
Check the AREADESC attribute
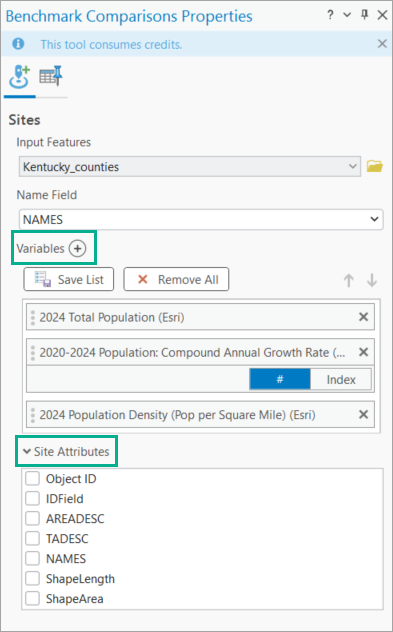32,518
